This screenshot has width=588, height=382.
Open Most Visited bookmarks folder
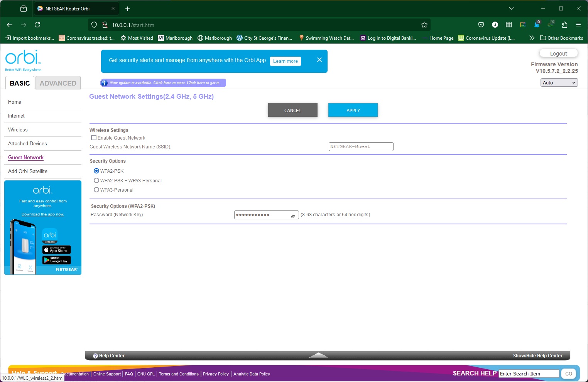[137, 38]
